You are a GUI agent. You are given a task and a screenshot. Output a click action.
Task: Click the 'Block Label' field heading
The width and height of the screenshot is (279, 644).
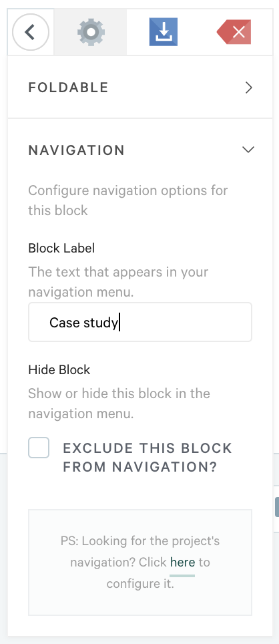(x=61, y=248)
